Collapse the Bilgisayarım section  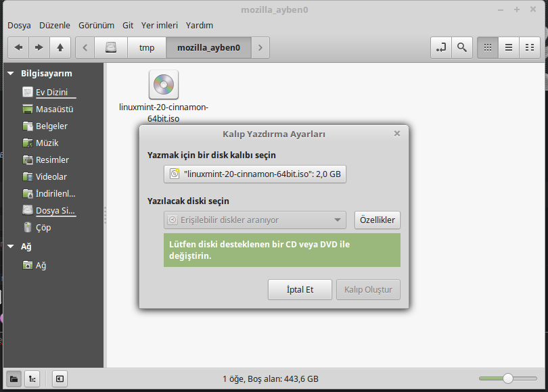[11, 73]
